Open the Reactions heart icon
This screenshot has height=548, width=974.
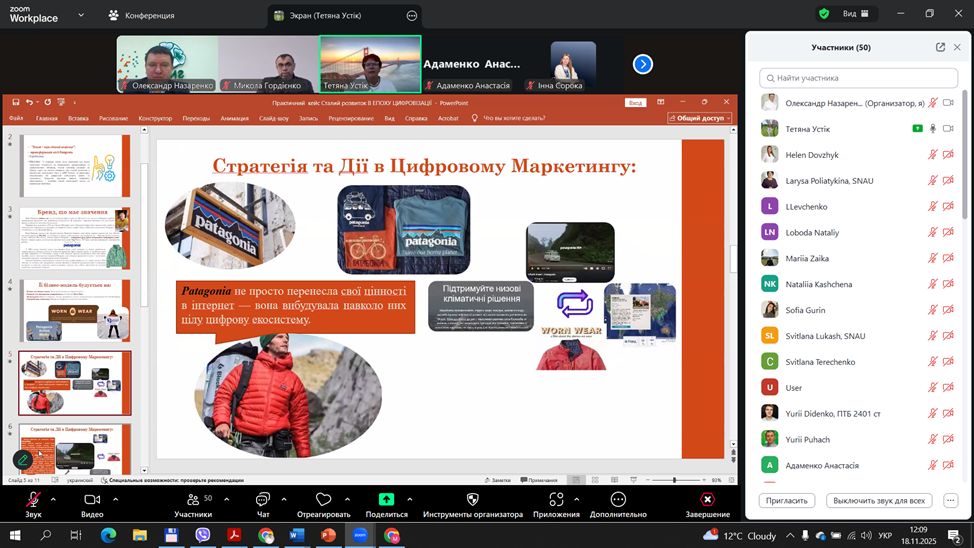[x=323, y=499]
